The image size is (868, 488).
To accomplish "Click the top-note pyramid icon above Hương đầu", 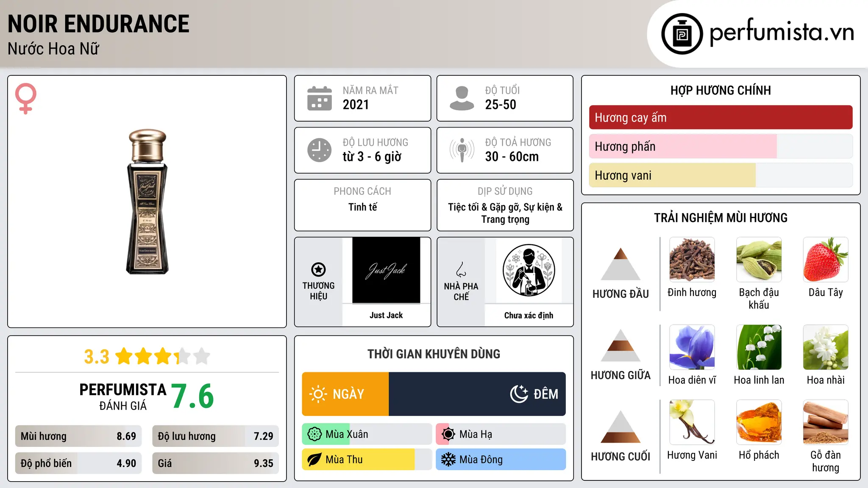I will pos(620,264).
